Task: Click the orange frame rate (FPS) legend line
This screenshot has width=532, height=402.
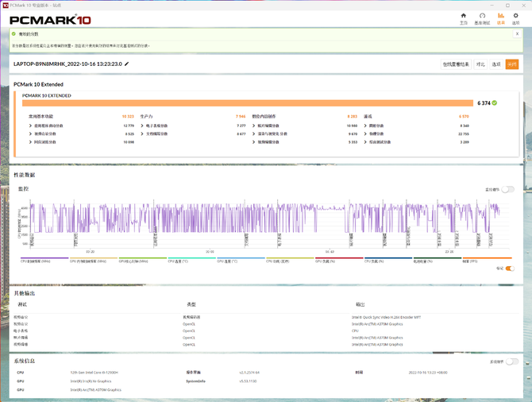Action: [x=487, y=258]
